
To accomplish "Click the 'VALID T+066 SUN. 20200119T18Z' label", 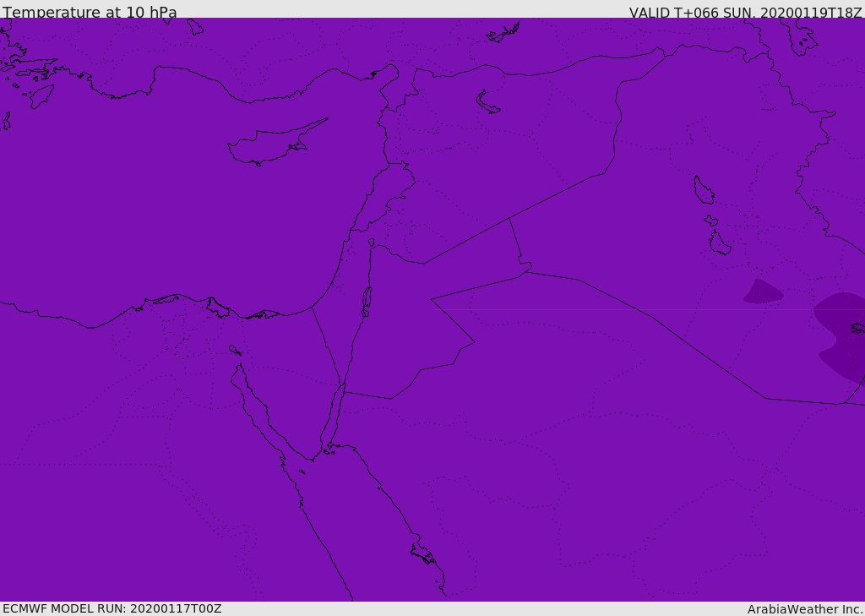I will click(745, 13).
